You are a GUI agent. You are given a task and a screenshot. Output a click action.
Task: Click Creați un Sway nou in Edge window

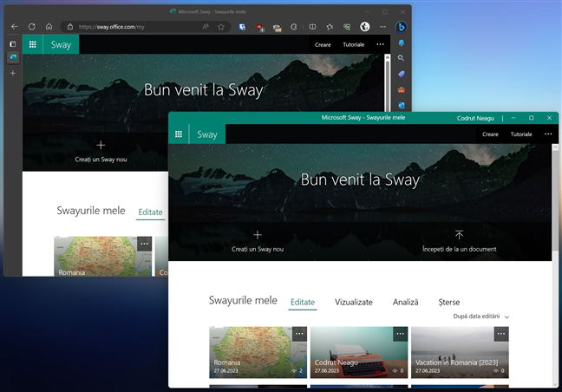point(101,152)
